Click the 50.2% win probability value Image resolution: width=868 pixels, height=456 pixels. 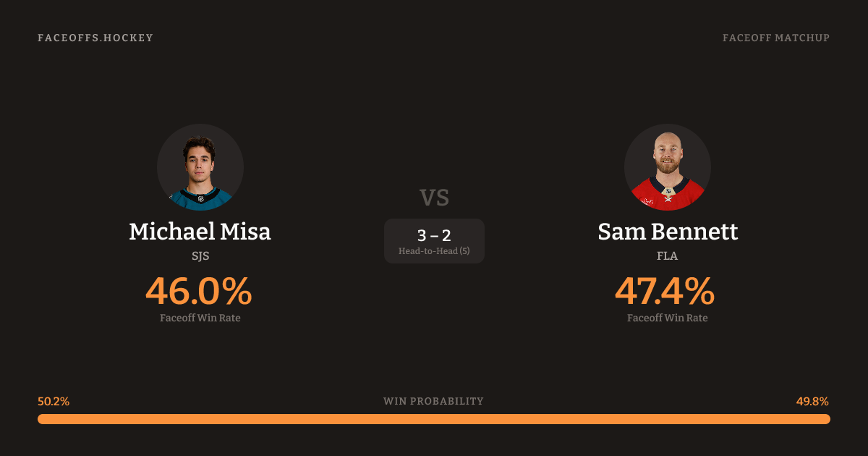pos(54,401)
